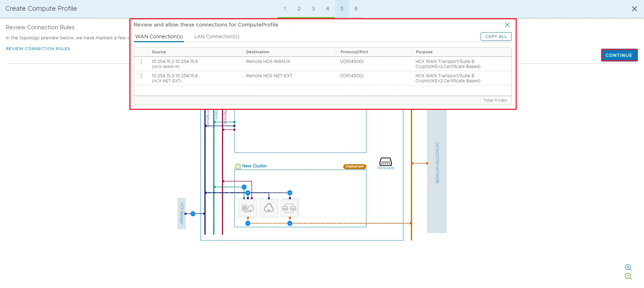Close the connection rules review popup

coord(507,25)
